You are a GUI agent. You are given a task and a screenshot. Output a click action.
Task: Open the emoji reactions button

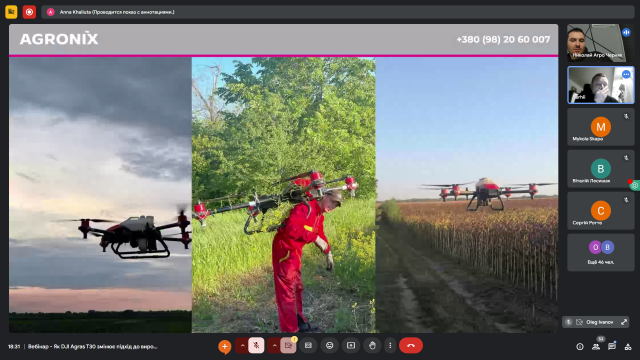329,346
